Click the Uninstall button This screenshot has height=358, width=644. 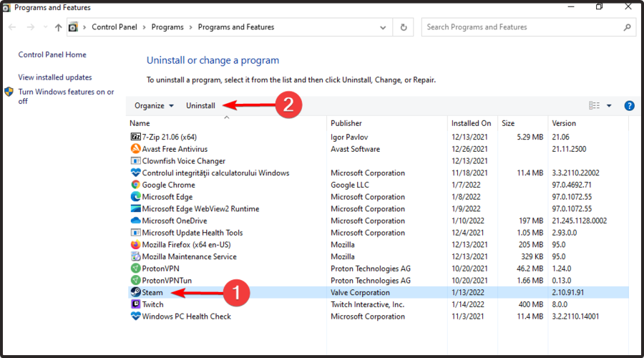click(200, 106)
